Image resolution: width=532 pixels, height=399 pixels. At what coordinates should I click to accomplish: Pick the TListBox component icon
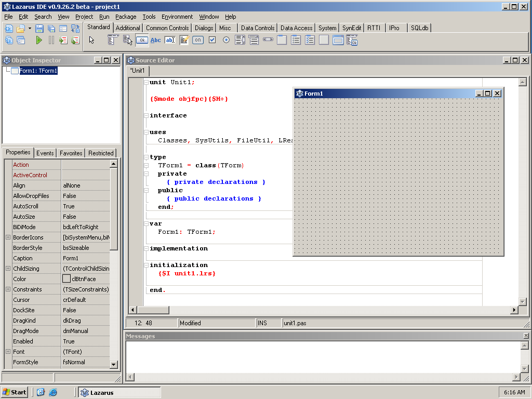240,40
